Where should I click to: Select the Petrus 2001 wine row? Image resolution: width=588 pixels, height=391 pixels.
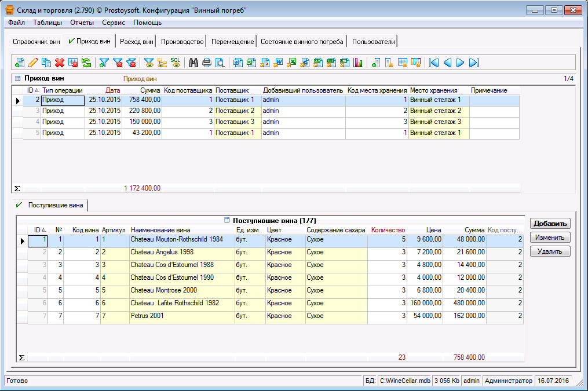147,316
